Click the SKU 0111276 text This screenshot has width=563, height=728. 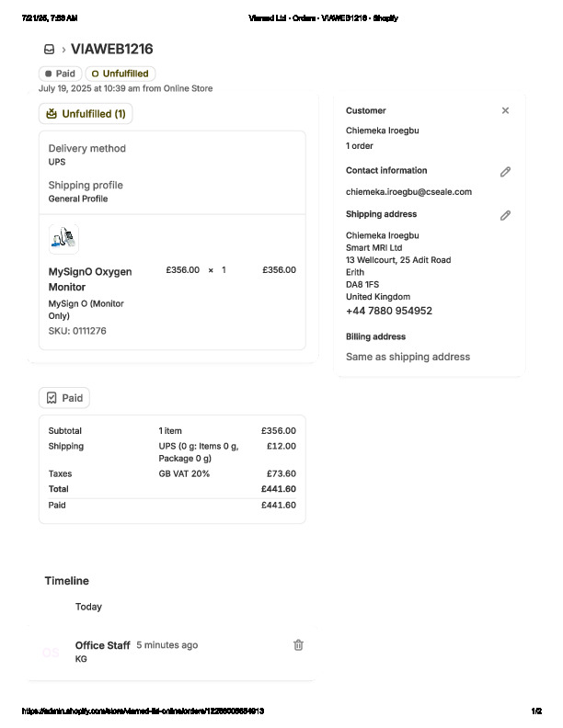76,331
